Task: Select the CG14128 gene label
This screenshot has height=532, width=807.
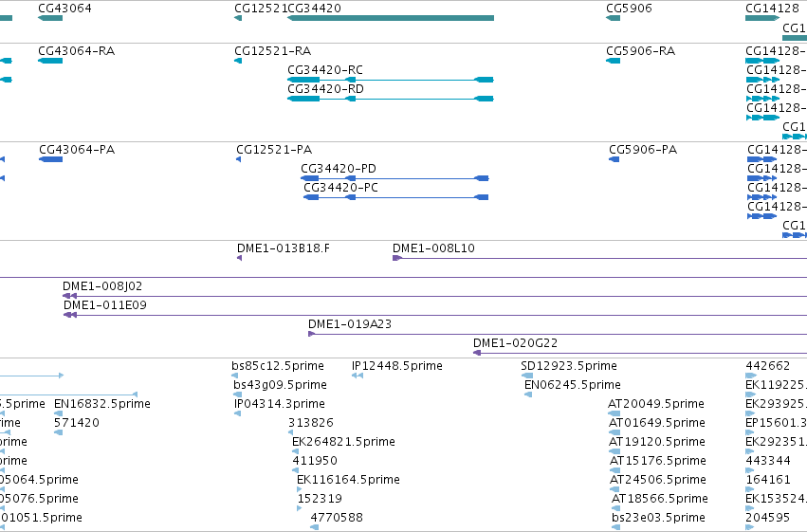Action: pos(772,9)
